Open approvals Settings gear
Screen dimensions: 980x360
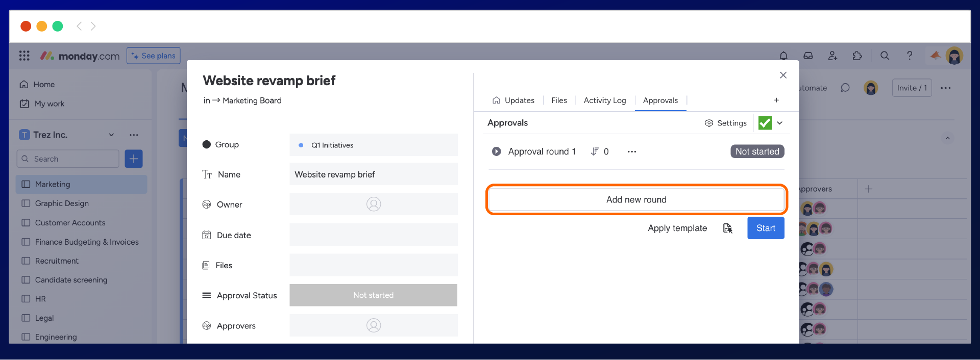point(709,123)
